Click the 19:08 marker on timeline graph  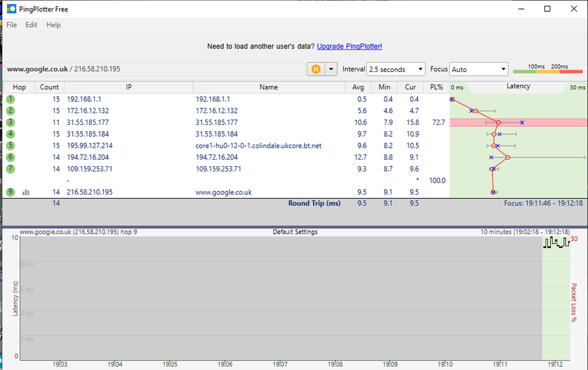[335, 364]
